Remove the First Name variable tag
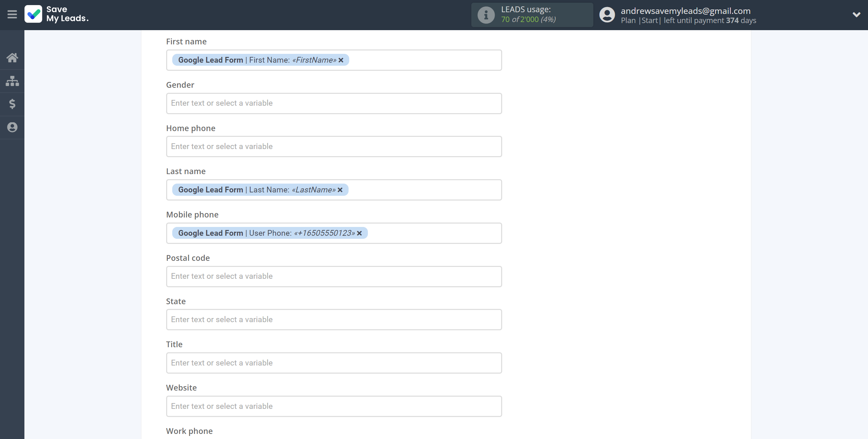The image size is (868, 439). coord(341,60)
